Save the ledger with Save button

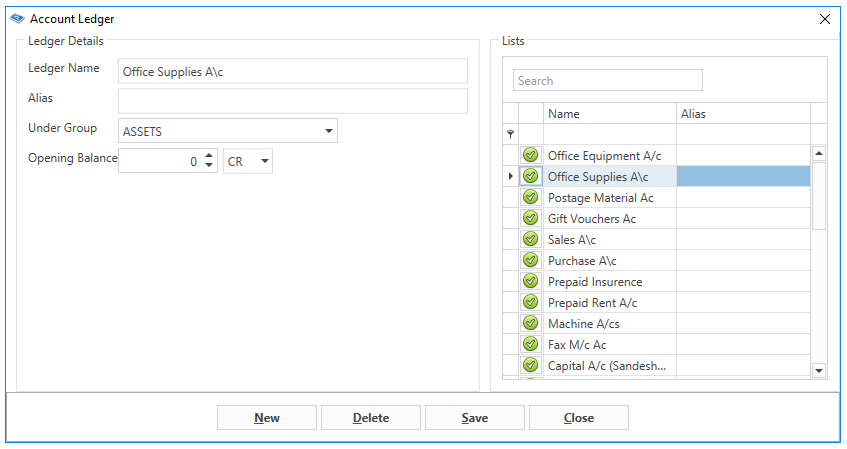coord(475,418)
